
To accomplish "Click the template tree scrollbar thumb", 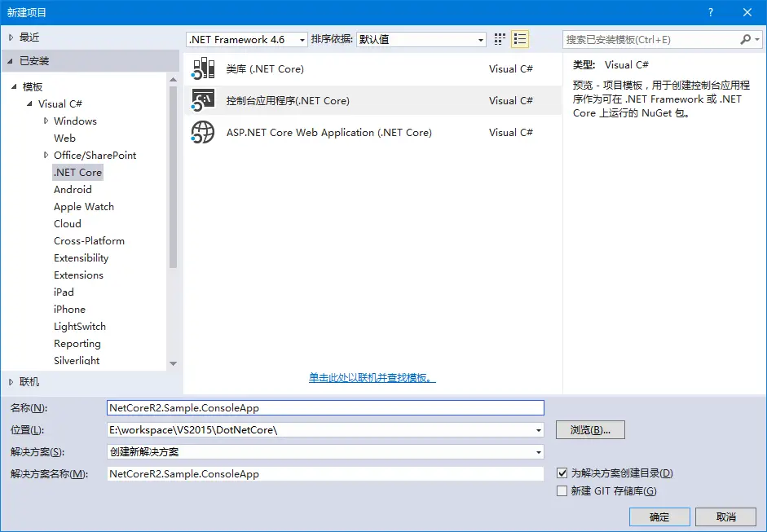I will click(x=173, y=177).
